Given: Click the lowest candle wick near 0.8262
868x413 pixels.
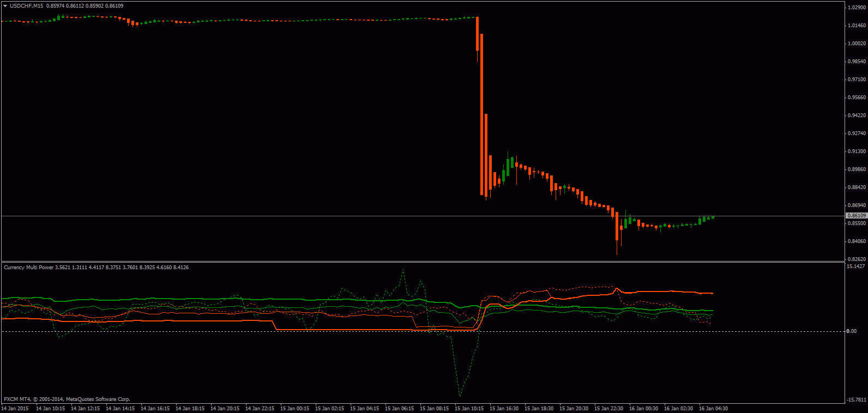Looking at the screenshot, I should (x=617, y=251).
